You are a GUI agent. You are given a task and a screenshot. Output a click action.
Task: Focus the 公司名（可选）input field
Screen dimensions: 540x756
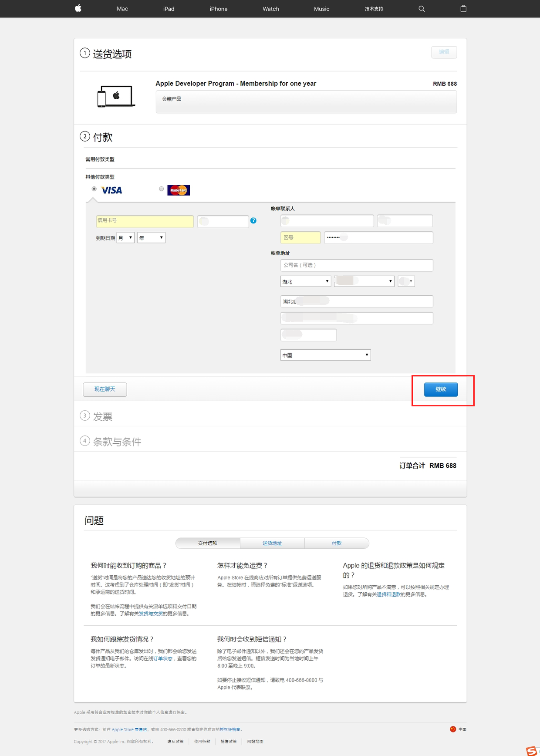coord(357,265)
